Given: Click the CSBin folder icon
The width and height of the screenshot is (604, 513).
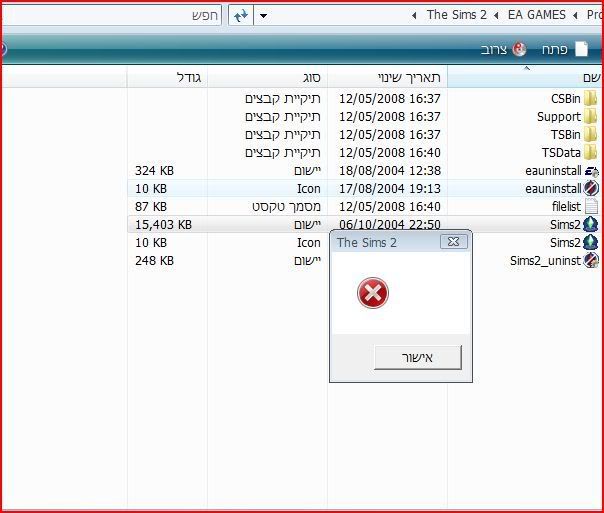Looking at the screenshot, I should pos(591,99).
